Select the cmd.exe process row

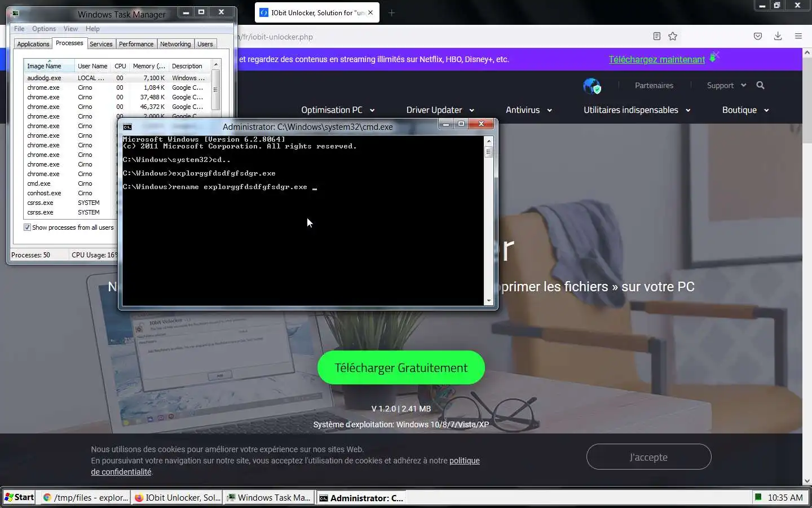70,183
